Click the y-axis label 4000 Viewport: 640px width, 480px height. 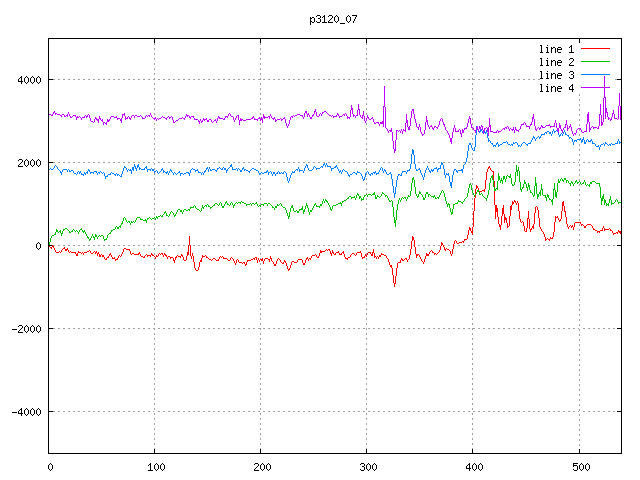29,80
